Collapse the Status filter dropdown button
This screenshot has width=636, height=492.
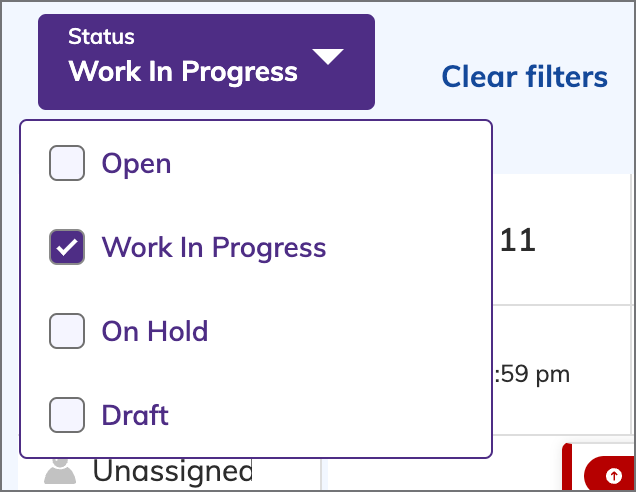point(206,62)
